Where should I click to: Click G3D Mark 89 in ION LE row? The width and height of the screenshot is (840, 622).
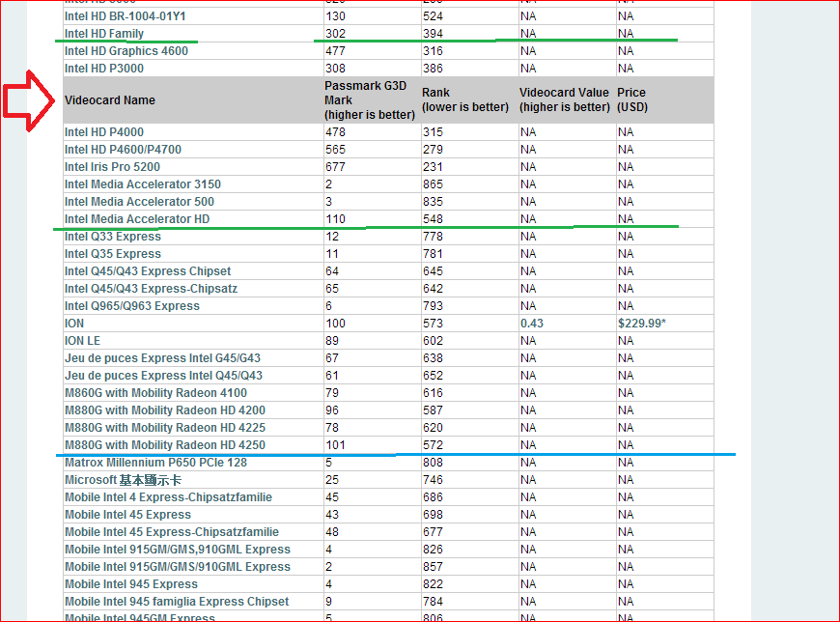pyautogui.click(x=332, y=341)
